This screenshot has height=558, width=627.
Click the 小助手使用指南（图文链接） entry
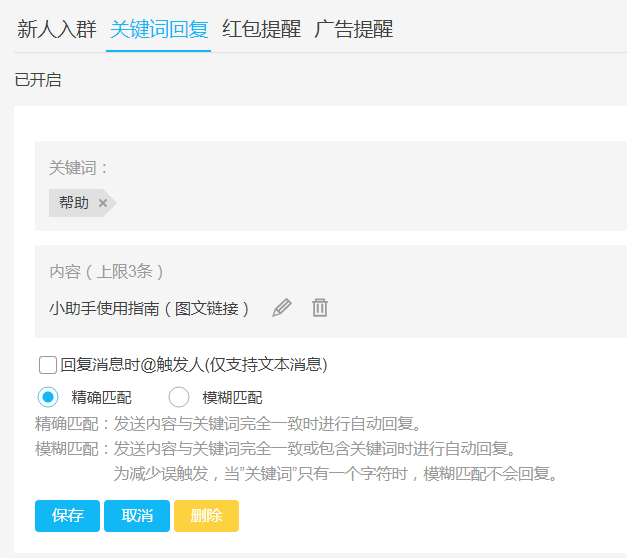tap(149, 308)
